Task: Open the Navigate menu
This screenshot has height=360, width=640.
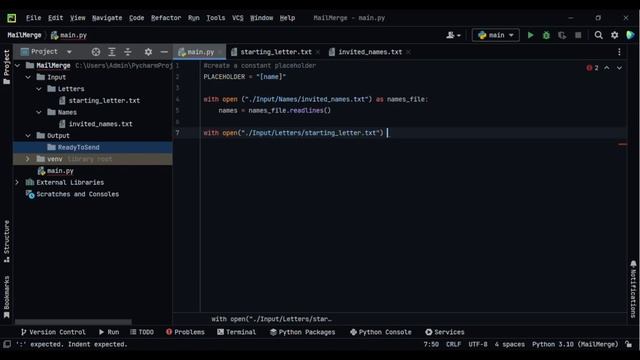Action: click(x=107, y=18)
